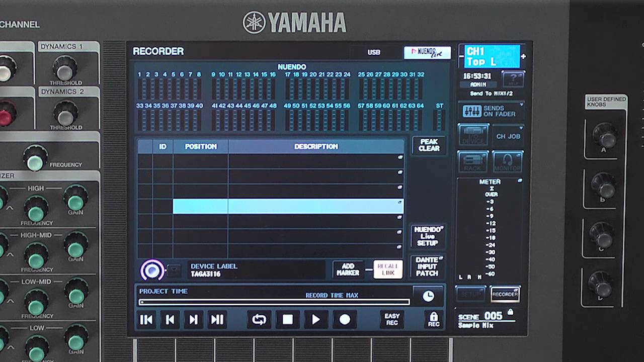Tap the minus beside CH1 label
644x362 pixels.
(461, 57)
